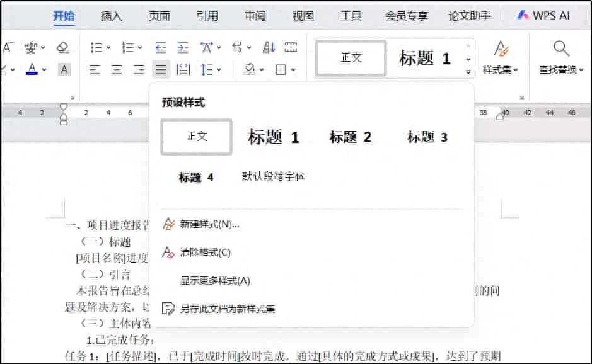Click the font color A icon

32,69
